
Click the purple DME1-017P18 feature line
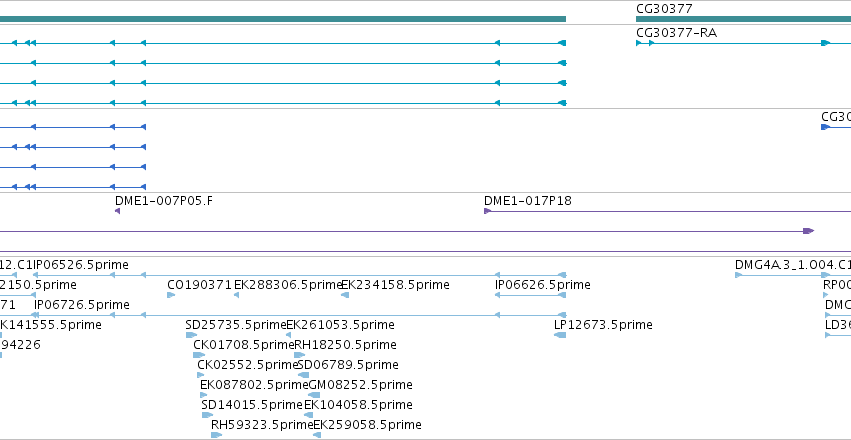click(668, 211)
